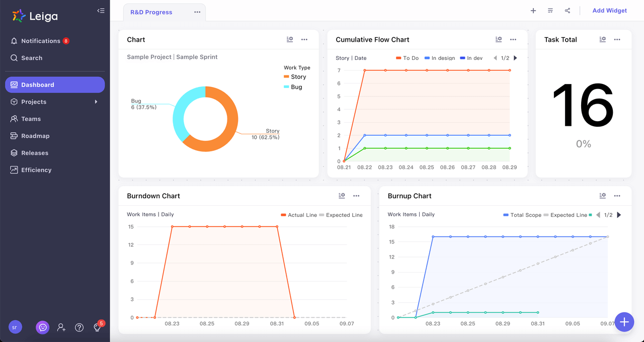Open the help question mark icon
Image resolution: width=644 pixels, height=342 pixels.
click(79, 327)
